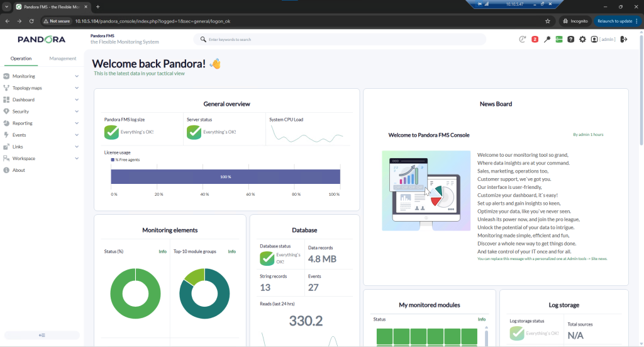Open the browser tab search dropdown
644x347 pixels.
[x=6, y=6]
